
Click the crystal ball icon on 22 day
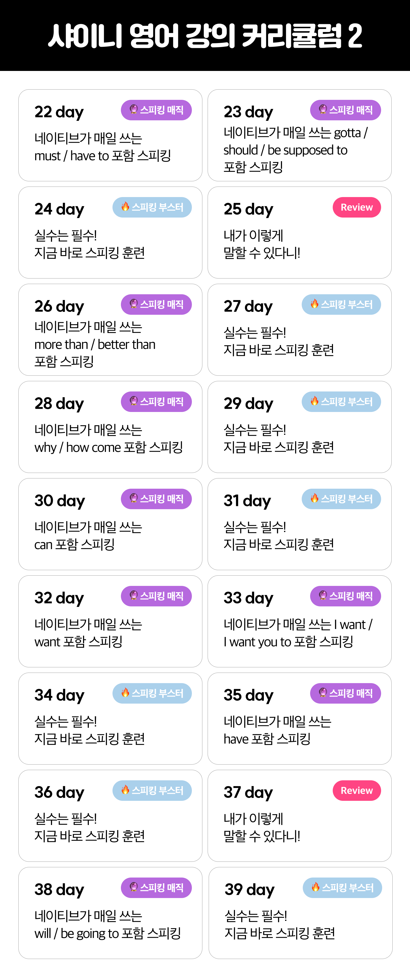click(134, 110)
